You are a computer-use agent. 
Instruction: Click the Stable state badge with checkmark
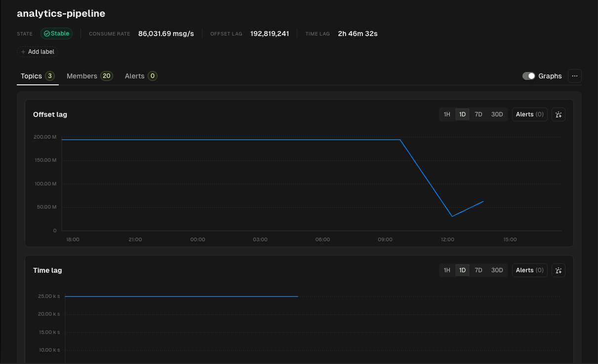tap(56, 34)
